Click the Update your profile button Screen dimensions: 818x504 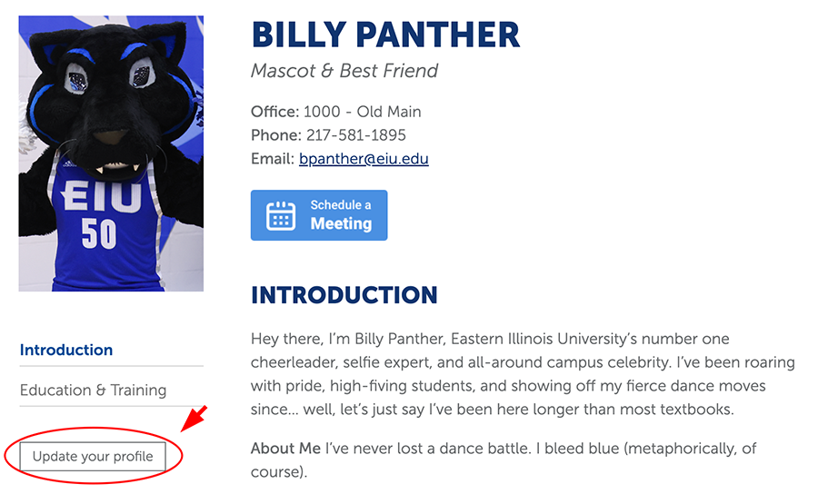[93, 456]
